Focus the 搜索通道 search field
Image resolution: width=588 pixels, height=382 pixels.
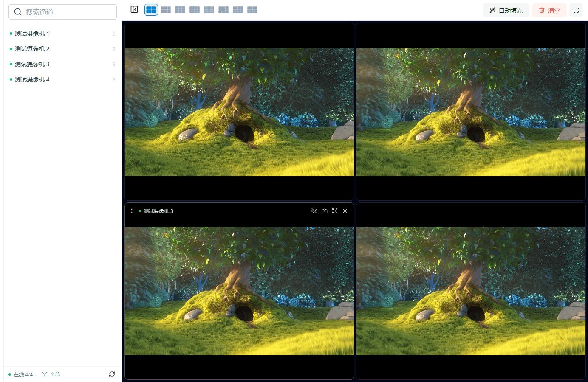pyautogui.click(x=62, y=12)
